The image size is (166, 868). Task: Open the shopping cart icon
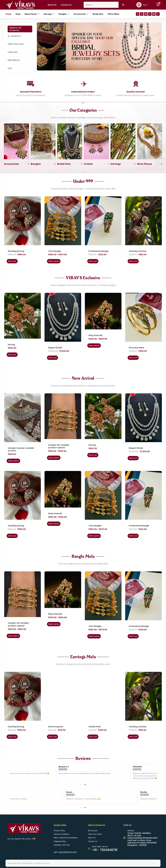158,5
